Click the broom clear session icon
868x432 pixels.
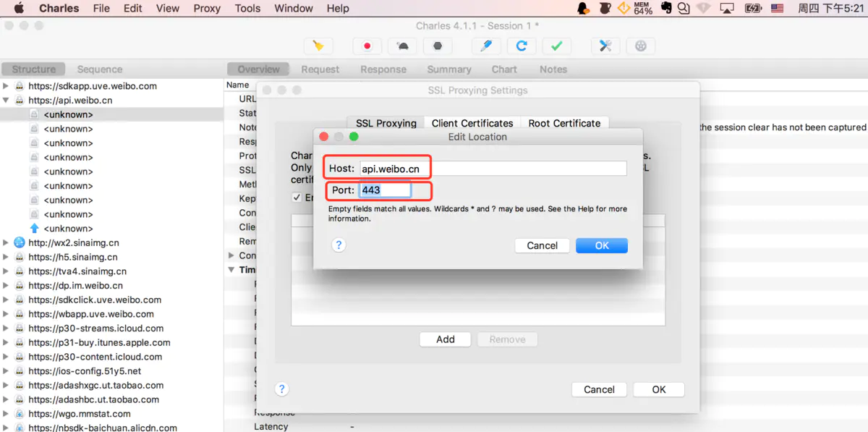coord(318,46)
